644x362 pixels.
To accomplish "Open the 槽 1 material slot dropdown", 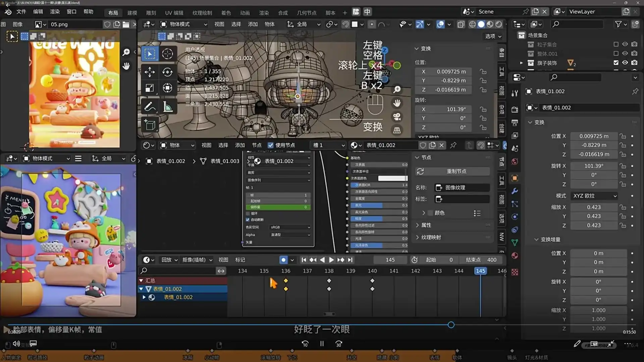I will [328, 145].
